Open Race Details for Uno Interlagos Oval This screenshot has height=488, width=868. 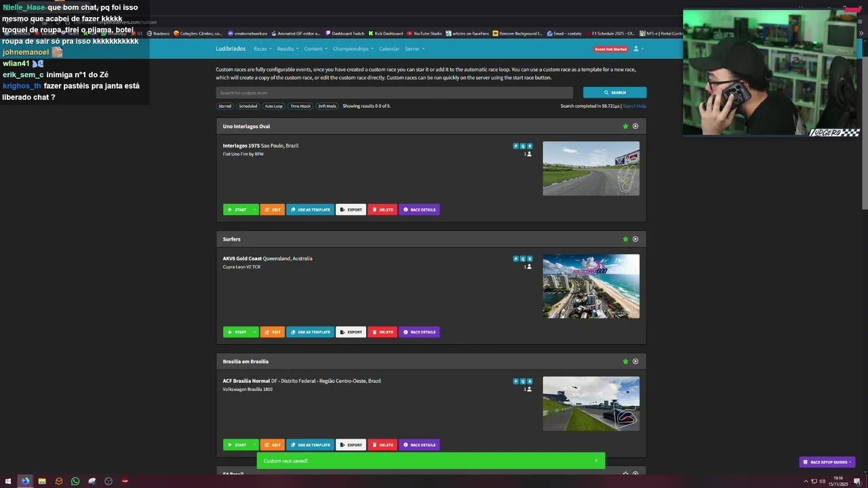pyautogui.click(x=419, y=209)
